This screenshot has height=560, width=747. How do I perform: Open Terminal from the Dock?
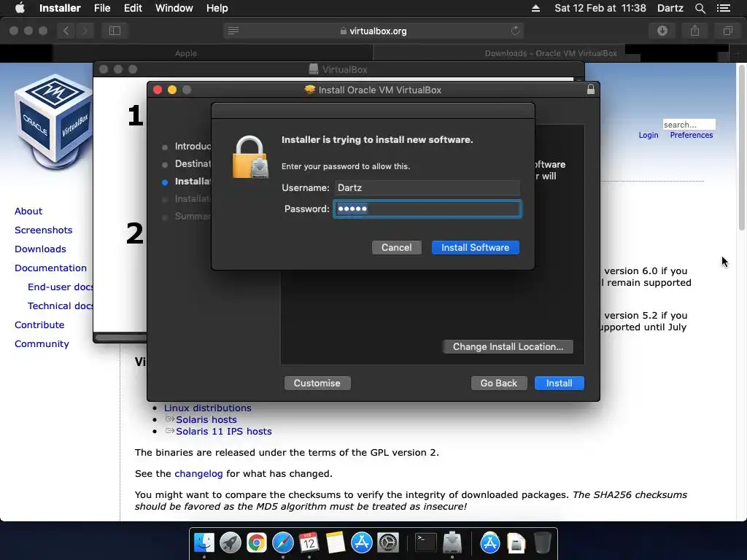425,542
